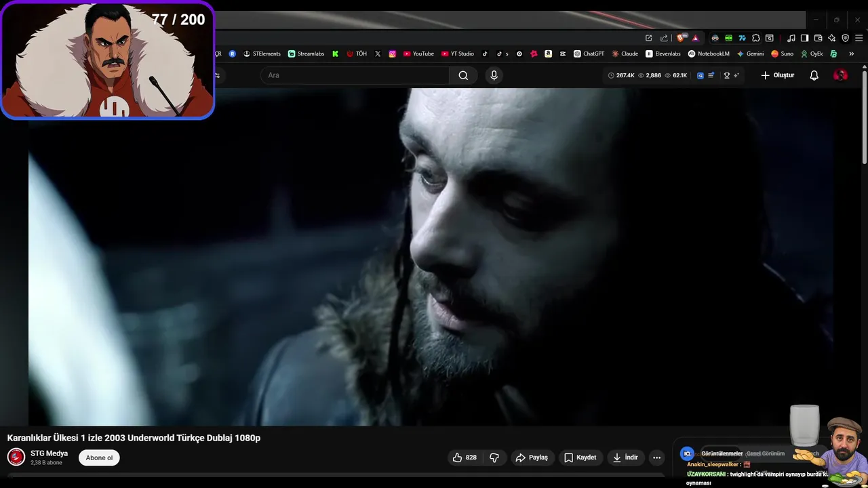
Task: Click the İndir download button
Action: click(x=625, y=457)
